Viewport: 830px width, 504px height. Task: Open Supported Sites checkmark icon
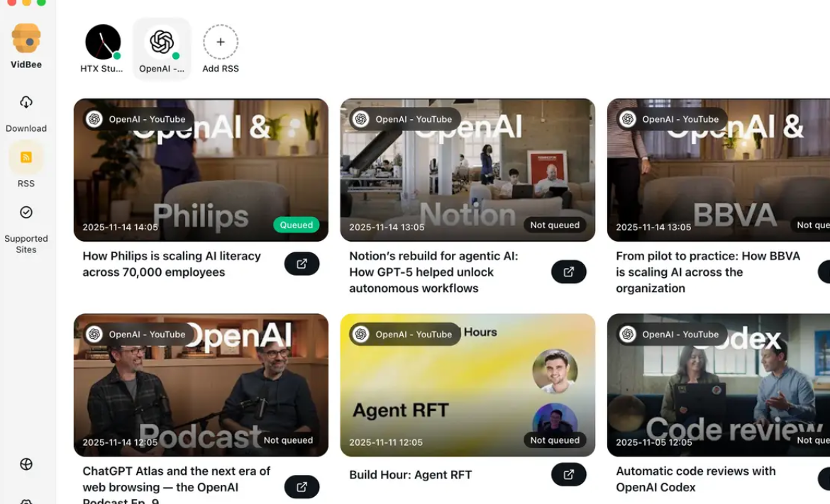pyautogui.click(x=26, y=212)
